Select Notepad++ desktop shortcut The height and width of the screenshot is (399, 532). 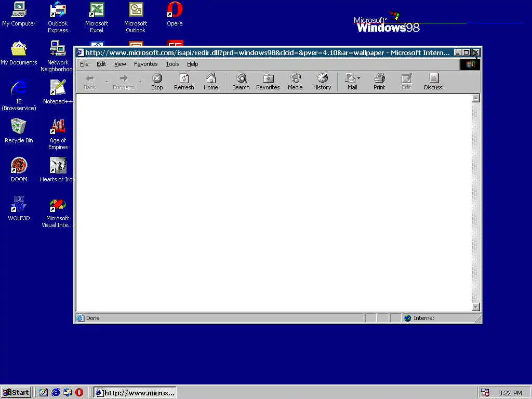pos(58,91)
